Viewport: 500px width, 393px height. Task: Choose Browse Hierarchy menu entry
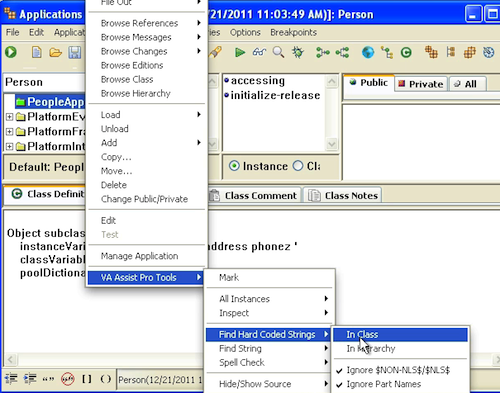147,93
